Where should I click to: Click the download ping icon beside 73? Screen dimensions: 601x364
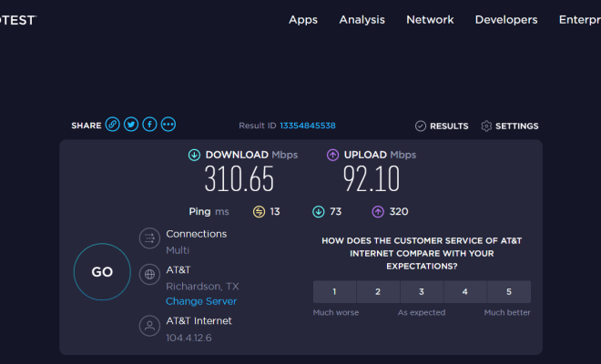coord(319,211)
